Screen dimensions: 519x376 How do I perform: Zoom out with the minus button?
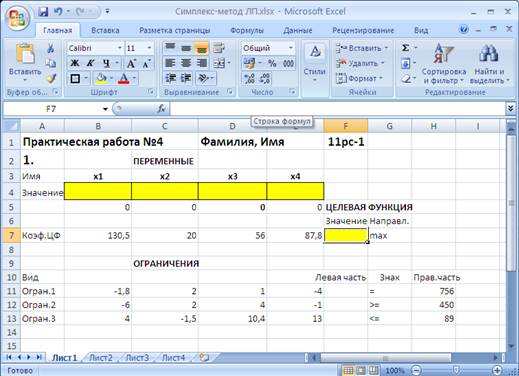416,370
